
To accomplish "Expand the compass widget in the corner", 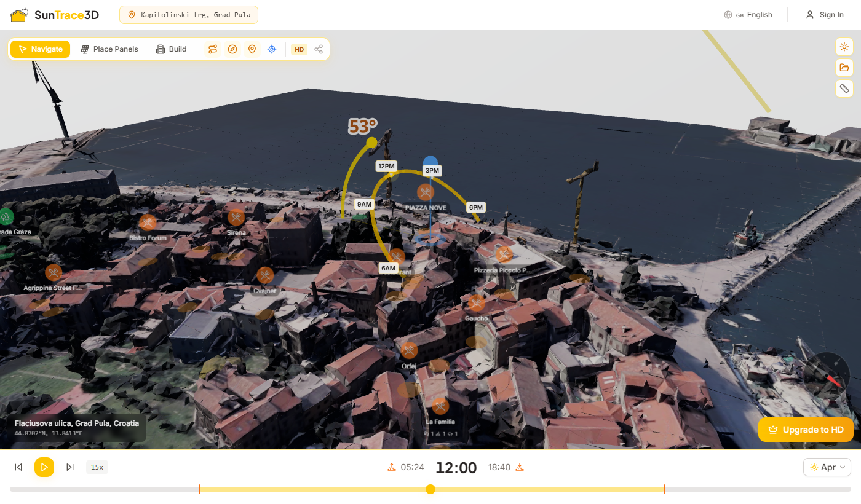I will coord(826,376).
